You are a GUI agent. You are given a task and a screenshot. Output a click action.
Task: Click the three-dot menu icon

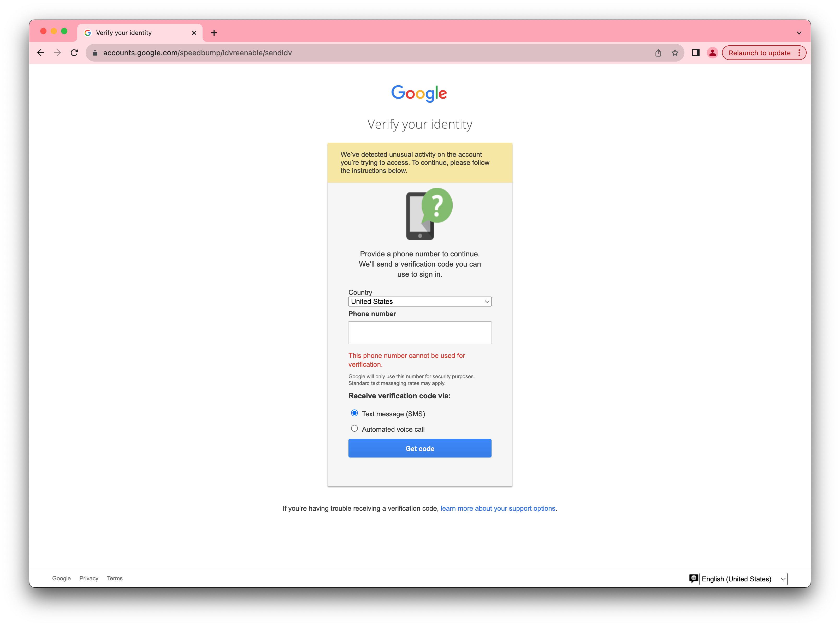point(800,53)
